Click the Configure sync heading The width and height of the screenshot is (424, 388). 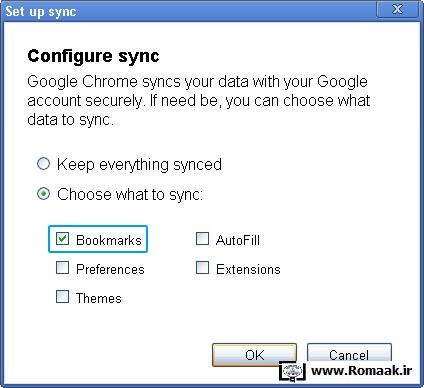(x=93, y=56)
